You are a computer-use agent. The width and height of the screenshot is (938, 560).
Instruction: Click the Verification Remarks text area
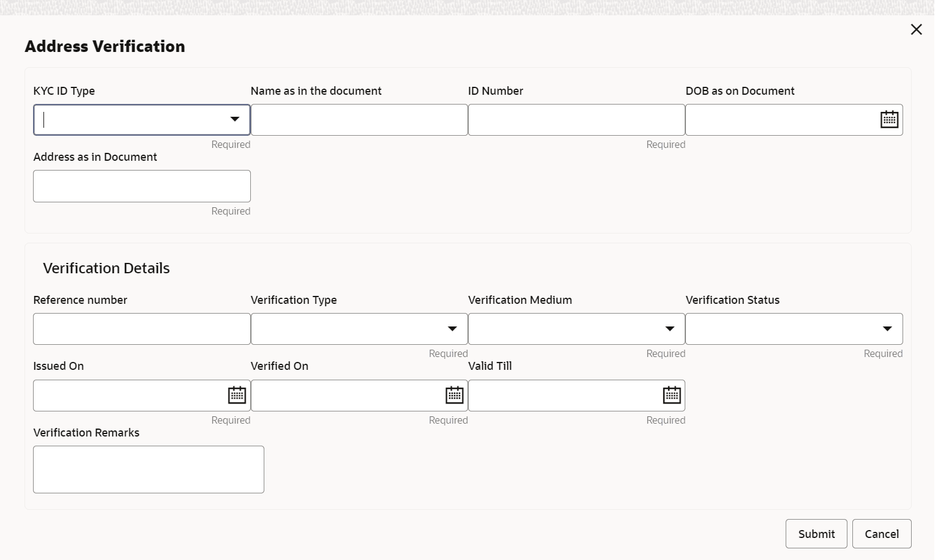[149, 470]
